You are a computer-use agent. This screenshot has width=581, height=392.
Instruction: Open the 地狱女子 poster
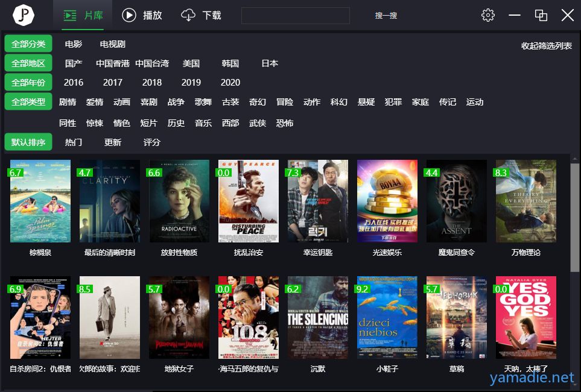[179, 318]
